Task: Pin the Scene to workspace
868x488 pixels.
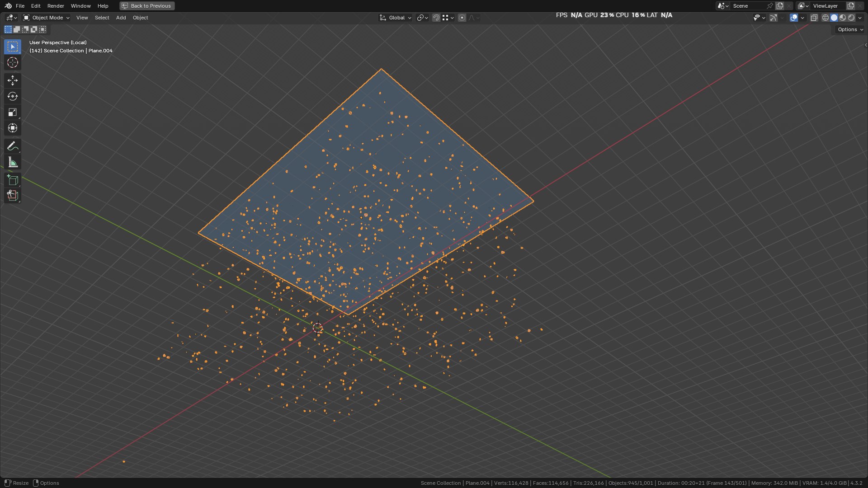Action: (770, 6)
